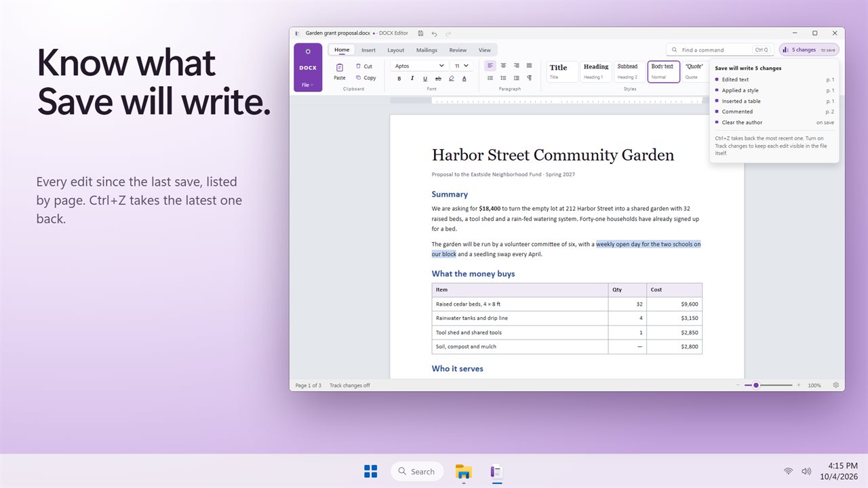Pick the font color button
The width and height of the screenshot is (868, 488).
(465, 79)
